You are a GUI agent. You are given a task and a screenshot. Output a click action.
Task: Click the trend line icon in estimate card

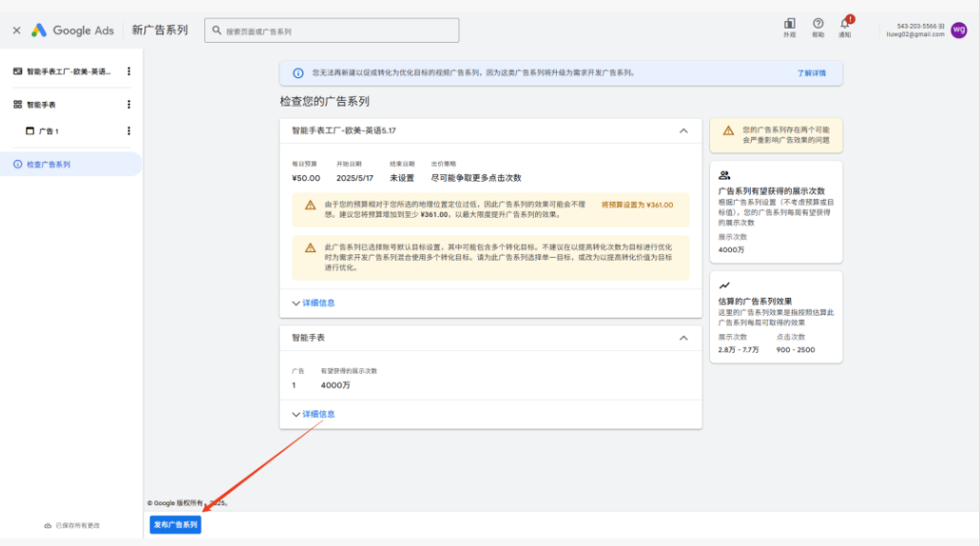point(724,285)
